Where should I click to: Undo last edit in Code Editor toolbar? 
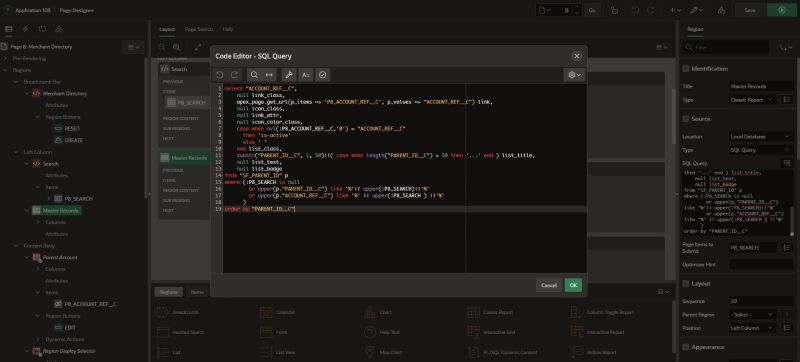(220, 75)
